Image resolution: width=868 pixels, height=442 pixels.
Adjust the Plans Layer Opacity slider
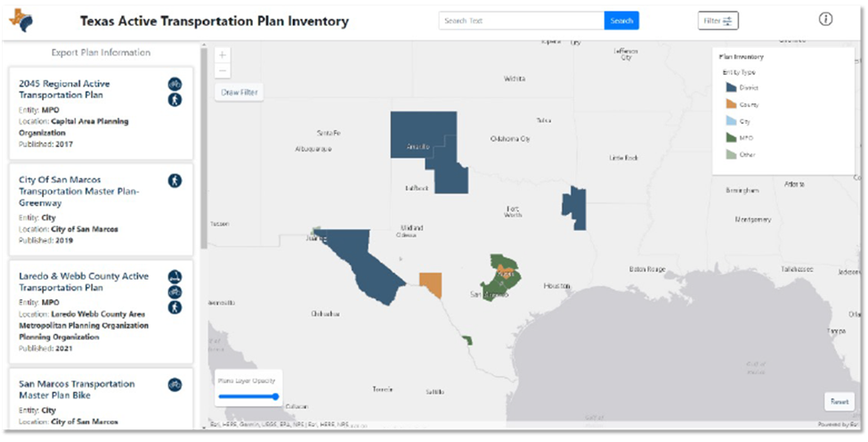[x=249, y=397]
